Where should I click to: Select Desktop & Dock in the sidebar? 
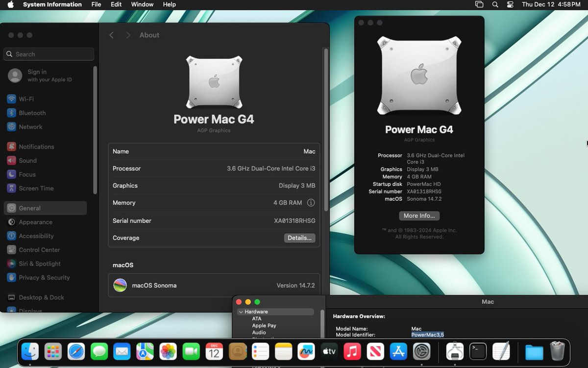pos(45,297)
